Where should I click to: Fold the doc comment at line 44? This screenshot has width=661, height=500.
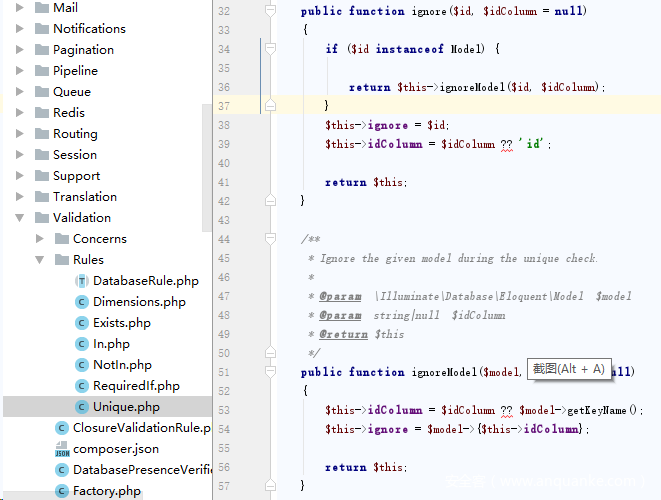(270, 239)
